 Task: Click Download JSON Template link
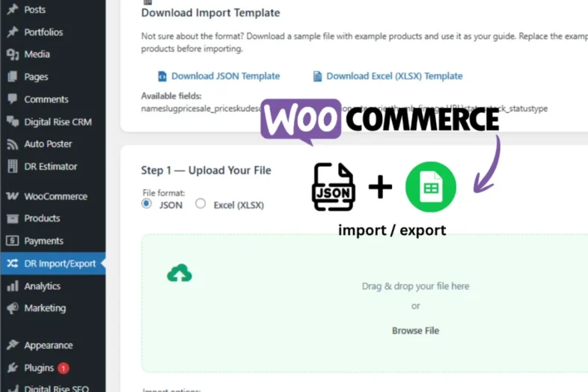(x=225, y=76)
